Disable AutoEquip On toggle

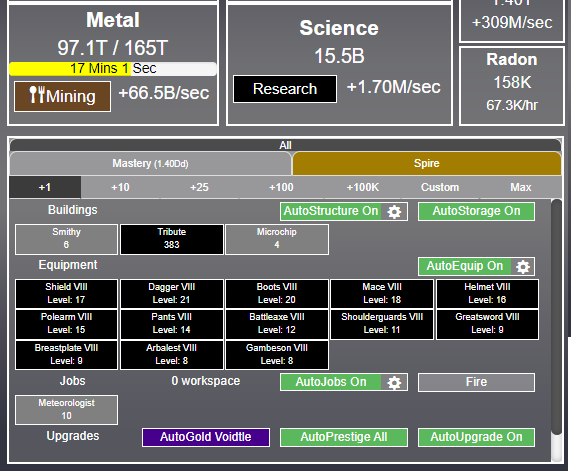(x=465, y=267)
